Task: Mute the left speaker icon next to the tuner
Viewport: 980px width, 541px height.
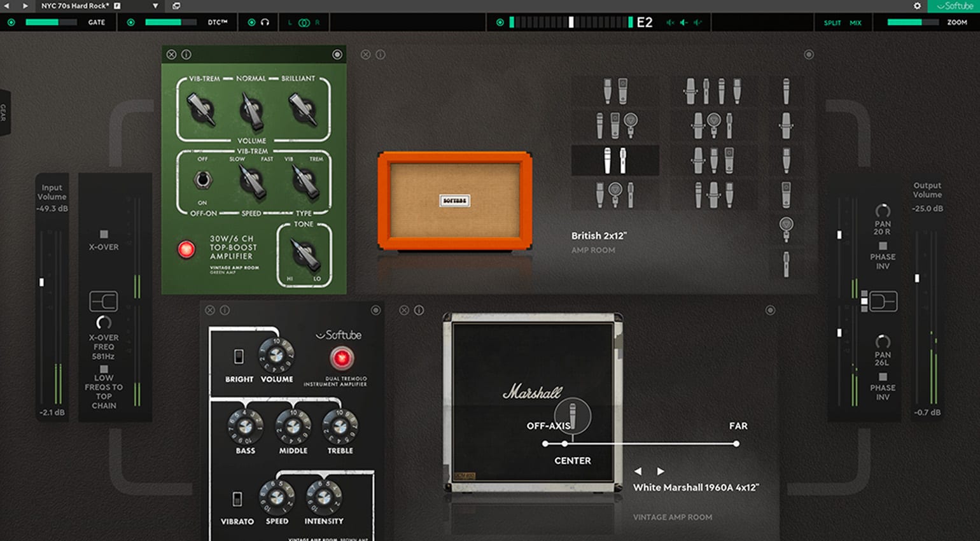Action: 669,22
